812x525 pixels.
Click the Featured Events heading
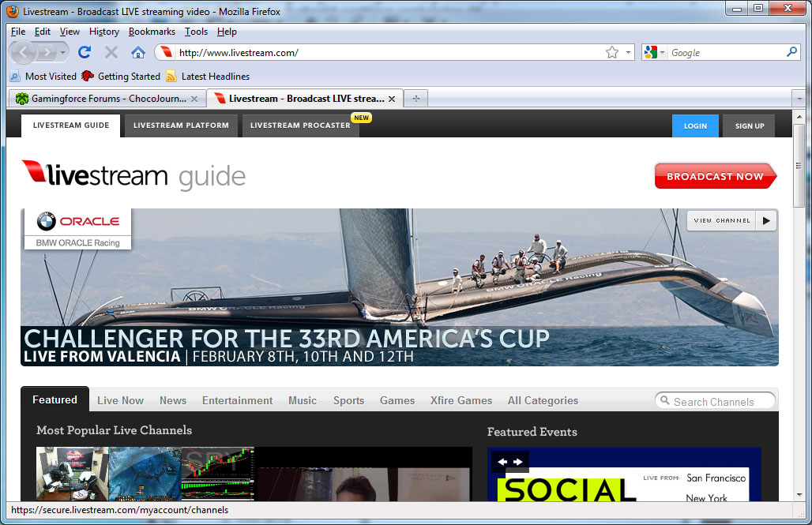click(x=532, y=432)
